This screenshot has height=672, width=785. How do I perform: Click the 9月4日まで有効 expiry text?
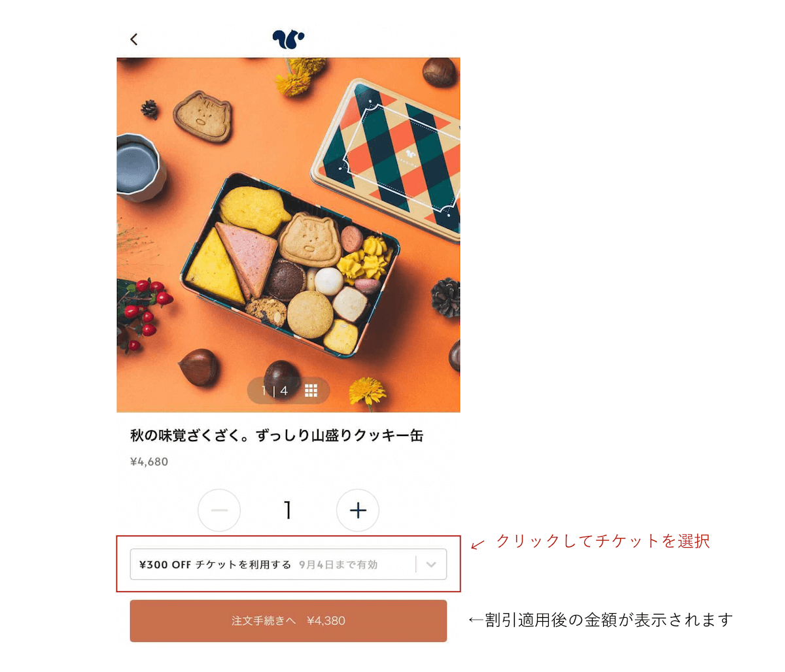pos(338,565)
